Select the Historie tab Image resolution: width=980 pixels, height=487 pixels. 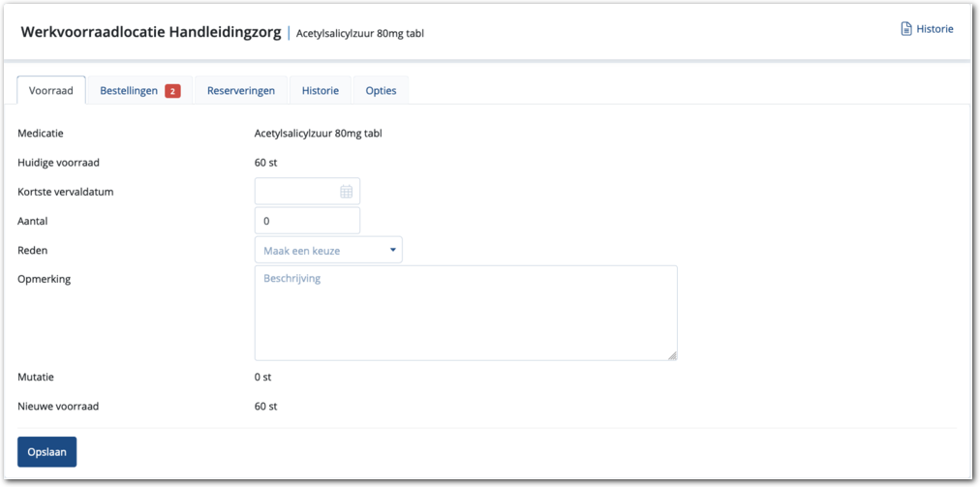320,91
